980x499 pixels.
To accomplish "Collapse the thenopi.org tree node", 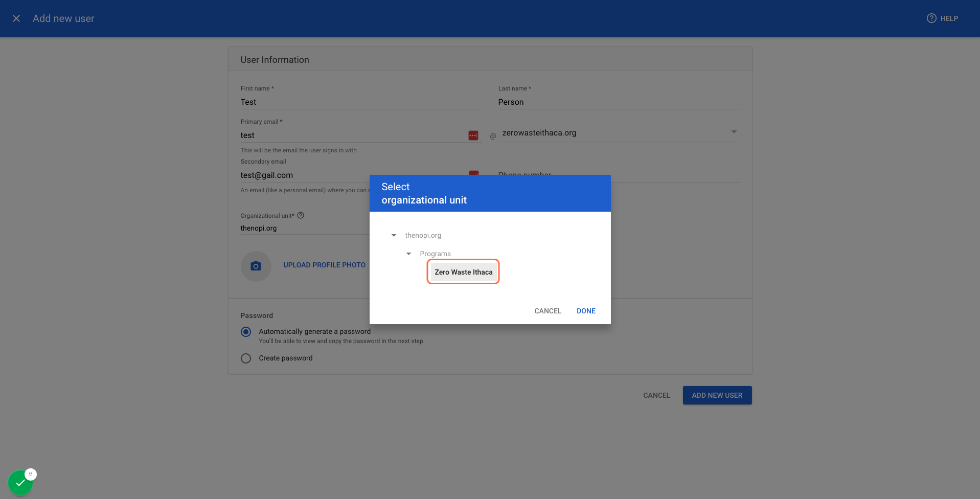I will (394, 235).
